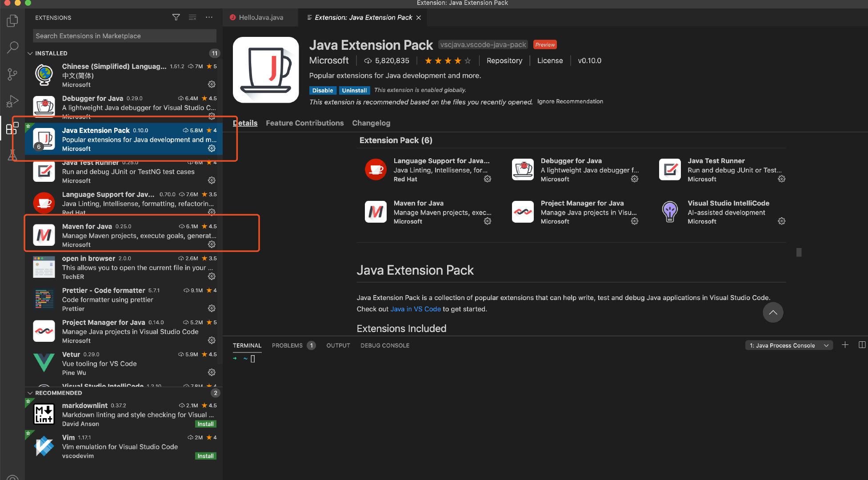
Task: Install the Vim extension
Action: point(205,456)
